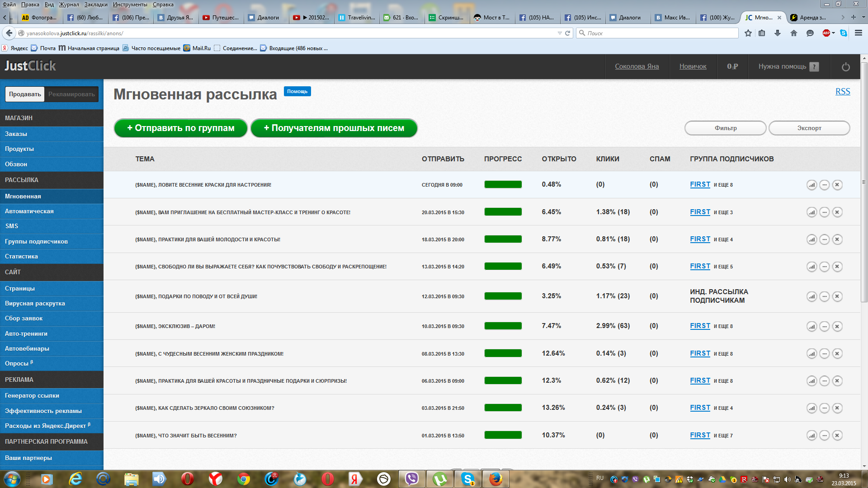Open Автоматическая in the sidebar menu

click(29, 211)
